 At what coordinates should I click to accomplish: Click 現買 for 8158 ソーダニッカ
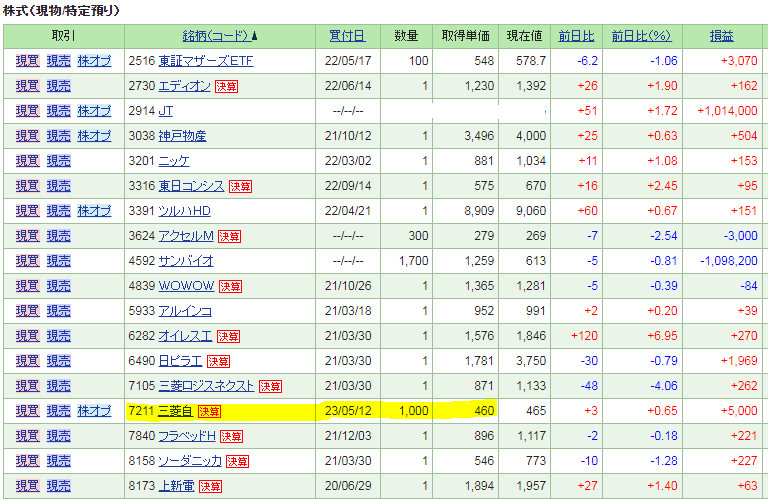(x=28, y=461)
